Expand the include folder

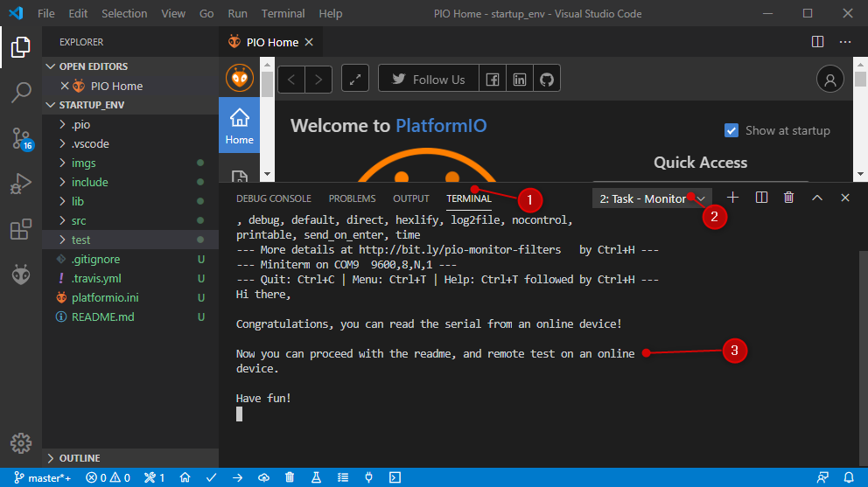(130, 182)
